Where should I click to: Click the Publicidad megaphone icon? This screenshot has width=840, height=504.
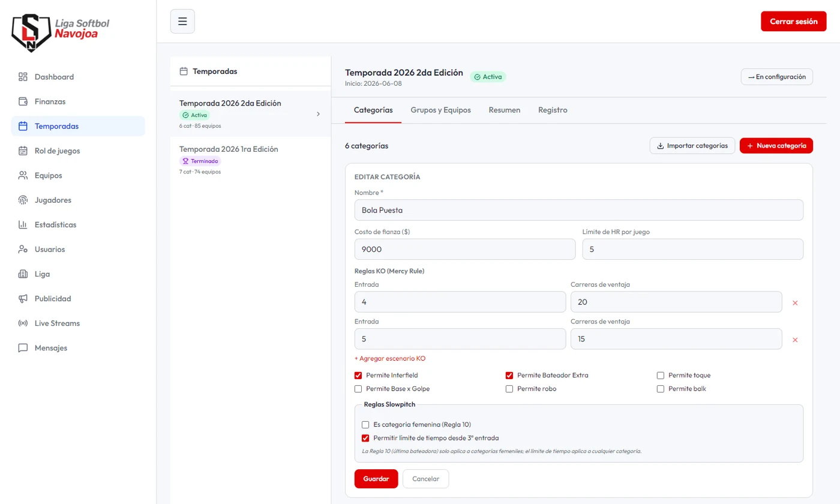coord(23,298)
